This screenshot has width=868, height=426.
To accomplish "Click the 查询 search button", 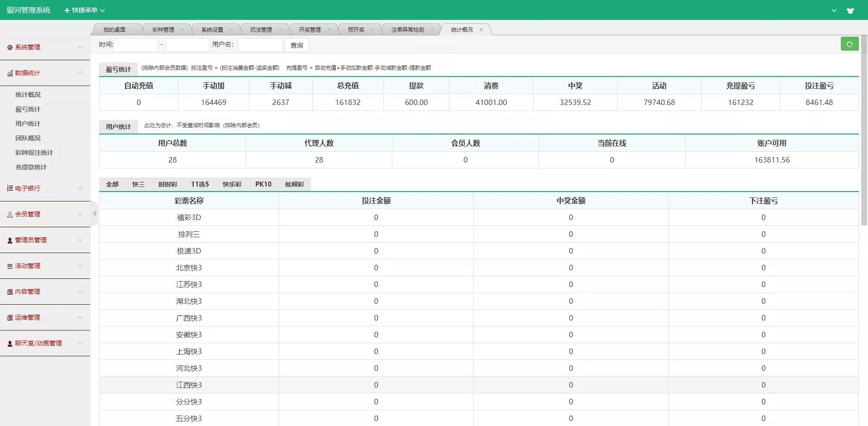I will pyautogui.click(x=296, y=45).
